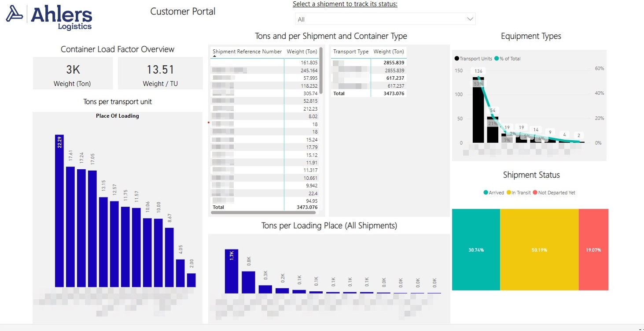Screen dimensions: 644x331
Task: Sort by Transport Type column header
Action: [351, 52]
